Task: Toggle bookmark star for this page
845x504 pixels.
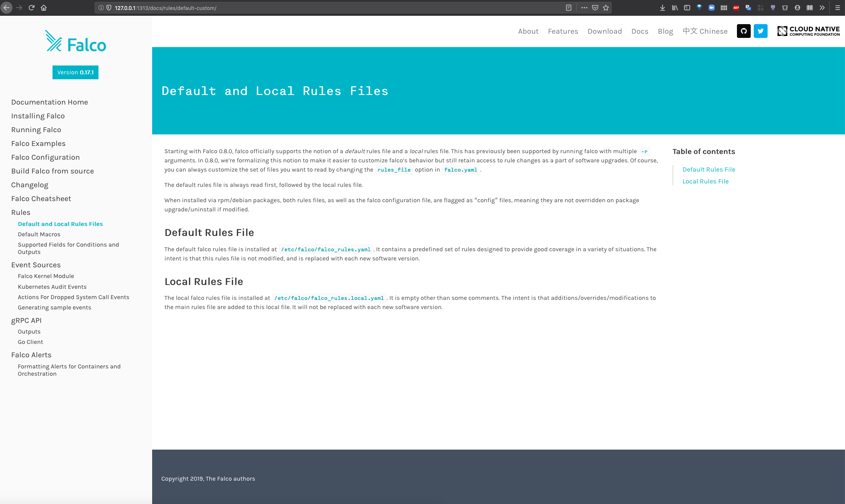Action: (x=606, y=7)
